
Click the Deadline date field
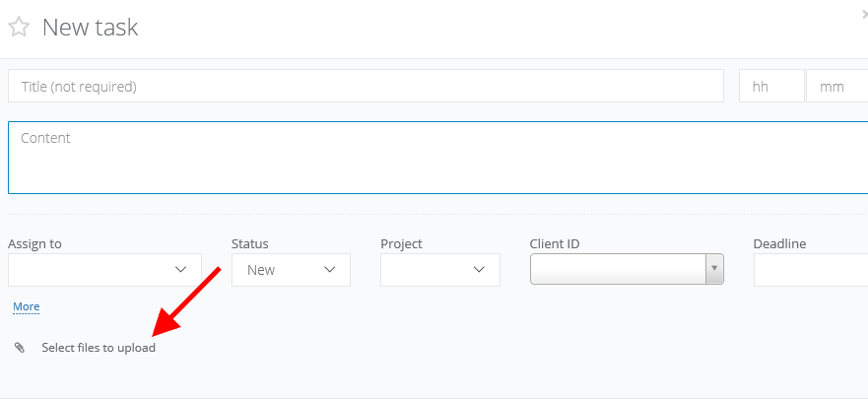[810, 270]
